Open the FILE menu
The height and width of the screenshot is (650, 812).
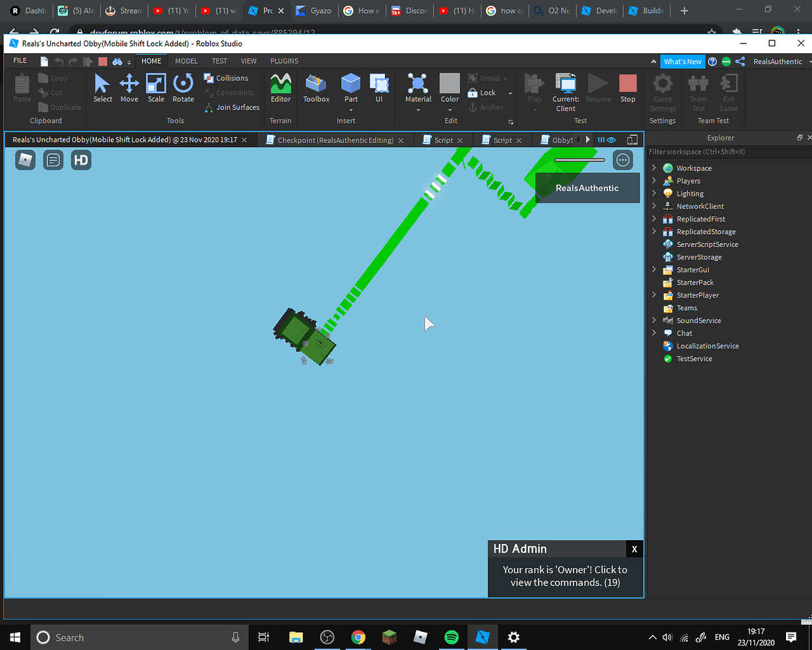pyautogui.click(x=20, y=60)
